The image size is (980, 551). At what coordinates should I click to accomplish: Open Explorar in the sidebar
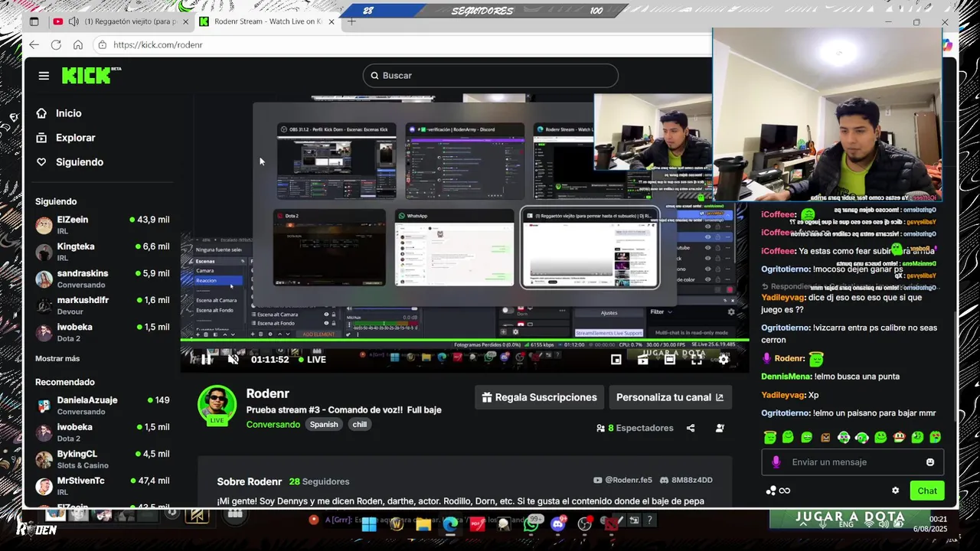click(66, 138)
